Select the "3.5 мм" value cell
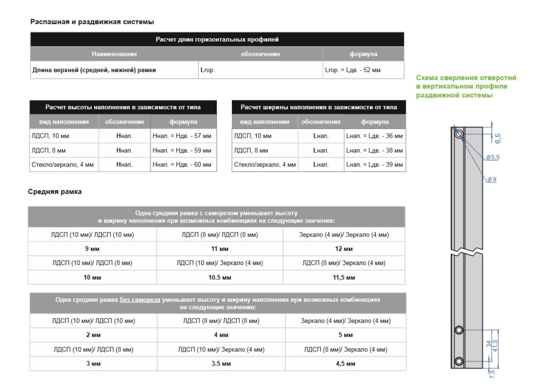Screen dimensions: 536x392 point(220,364)
